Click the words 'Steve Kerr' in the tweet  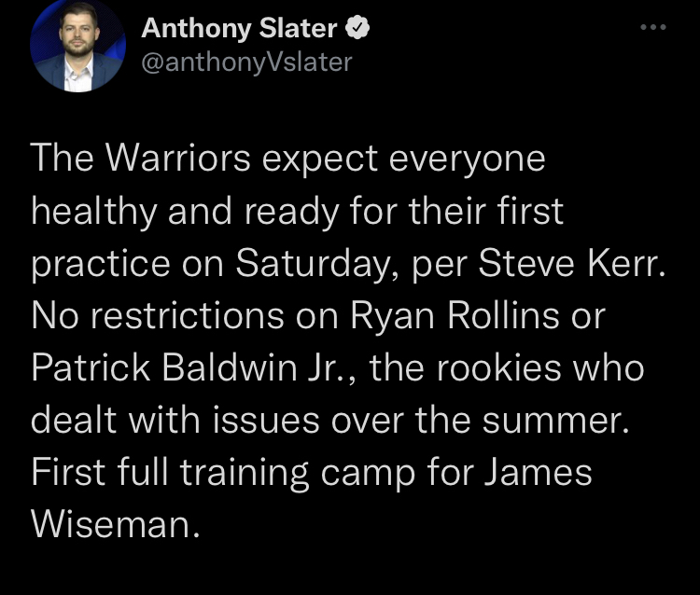[570, 263]
